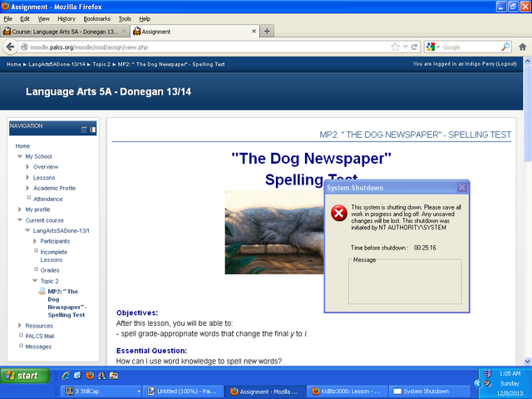Close the System Shutdown dialog

pyautogui.click(x=462, y=187)
